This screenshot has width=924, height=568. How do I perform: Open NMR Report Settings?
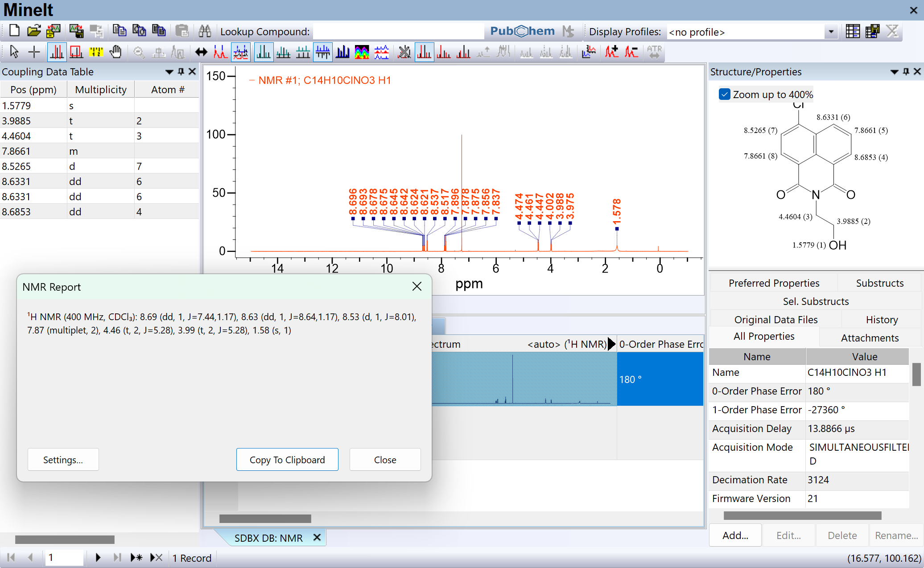pos(63,460)
